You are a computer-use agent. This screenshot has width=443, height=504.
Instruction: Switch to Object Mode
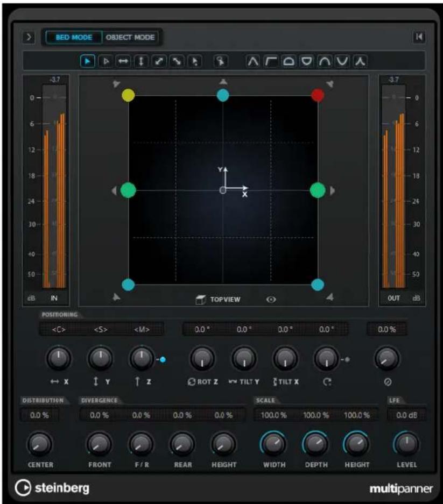[130, 37]
